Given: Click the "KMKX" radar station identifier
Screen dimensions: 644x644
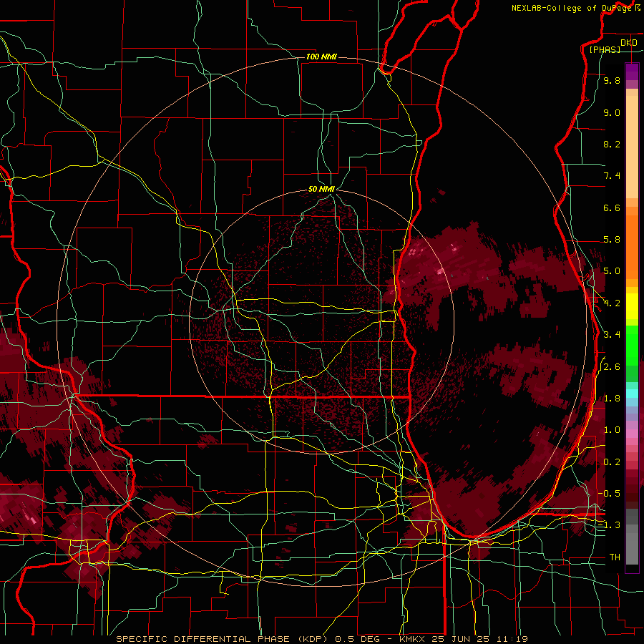Looking at the screenshot, I should [x=413, y=639].
